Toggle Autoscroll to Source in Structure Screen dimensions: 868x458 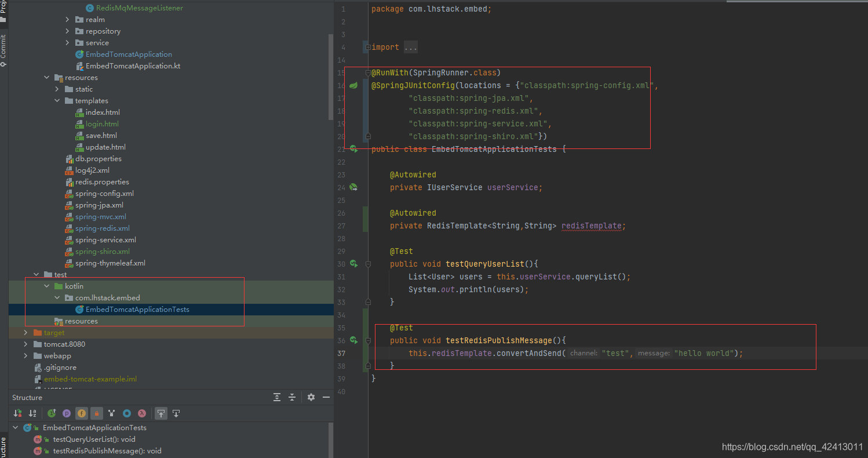point(161,413)
